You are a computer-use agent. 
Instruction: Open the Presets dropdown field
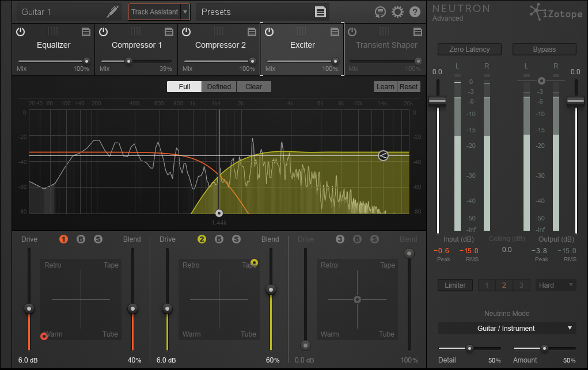tap(263, 12)
